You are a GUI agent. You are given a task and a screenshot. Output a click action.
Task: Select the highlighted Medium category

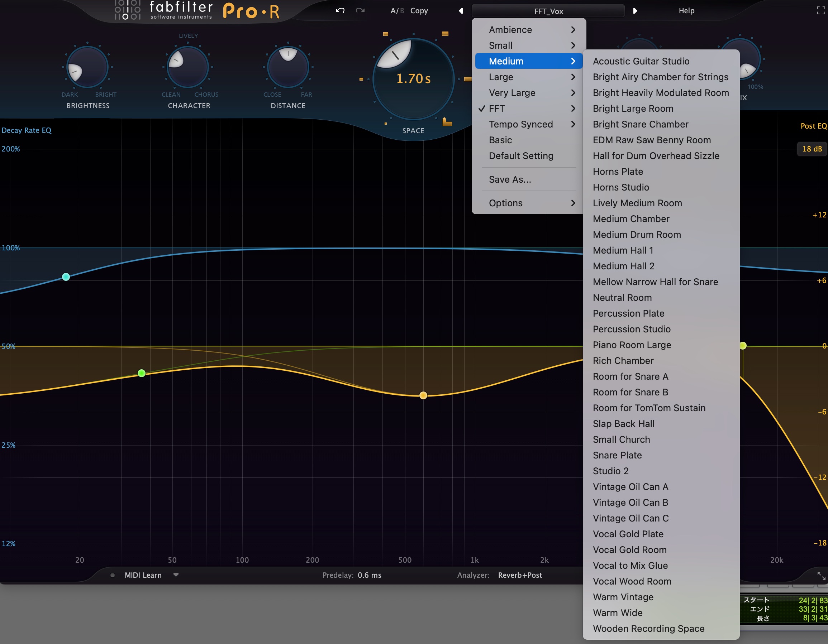(x=529, y=61)
